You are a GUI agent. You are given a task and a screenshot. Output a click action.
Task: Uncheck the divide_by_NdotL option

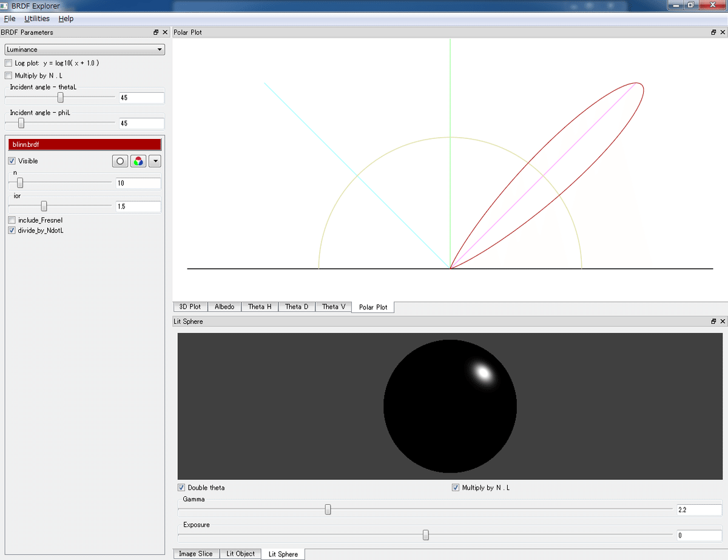11,231
